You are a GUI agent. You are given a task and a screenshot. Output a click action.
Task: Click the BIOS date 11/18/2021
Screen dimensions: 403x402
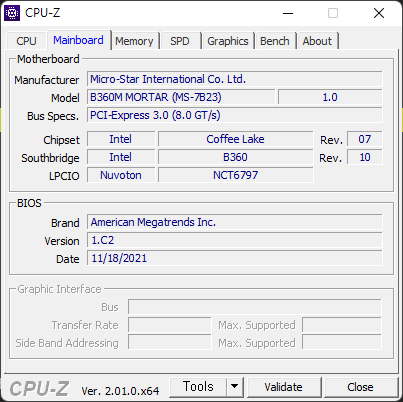[235, 258]
